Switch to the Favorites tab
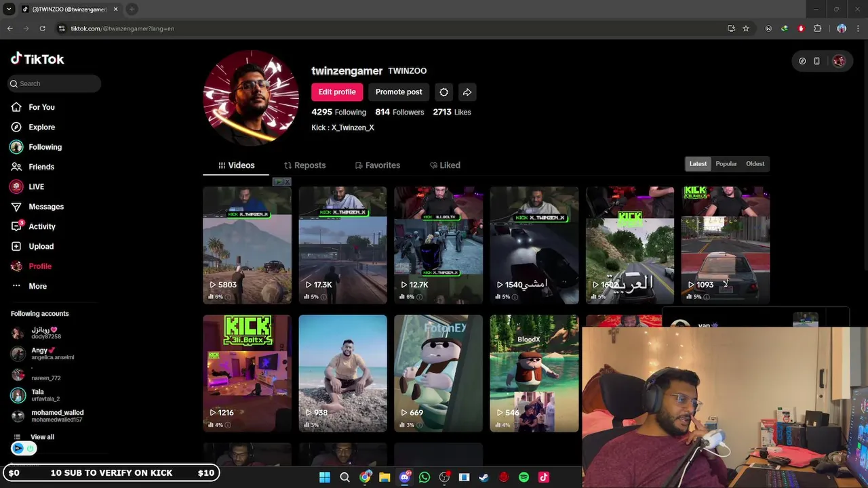This screenshot has height=488, width=868. [x=378, y=165]
